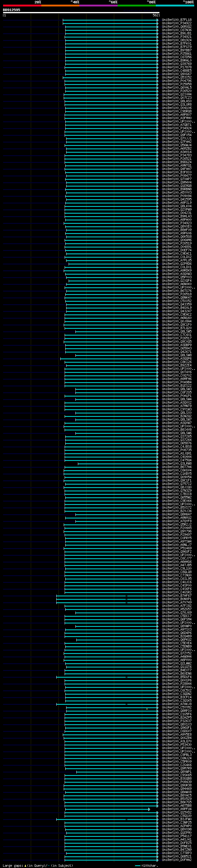Select the UniRef100_Q8JIQ0 label
This screenshot has width=197, height=868.
click(177, 487)
